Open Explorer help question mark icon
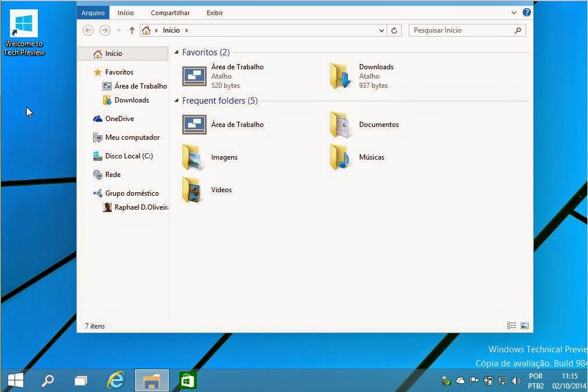588x392 pixels. [526, 12]
